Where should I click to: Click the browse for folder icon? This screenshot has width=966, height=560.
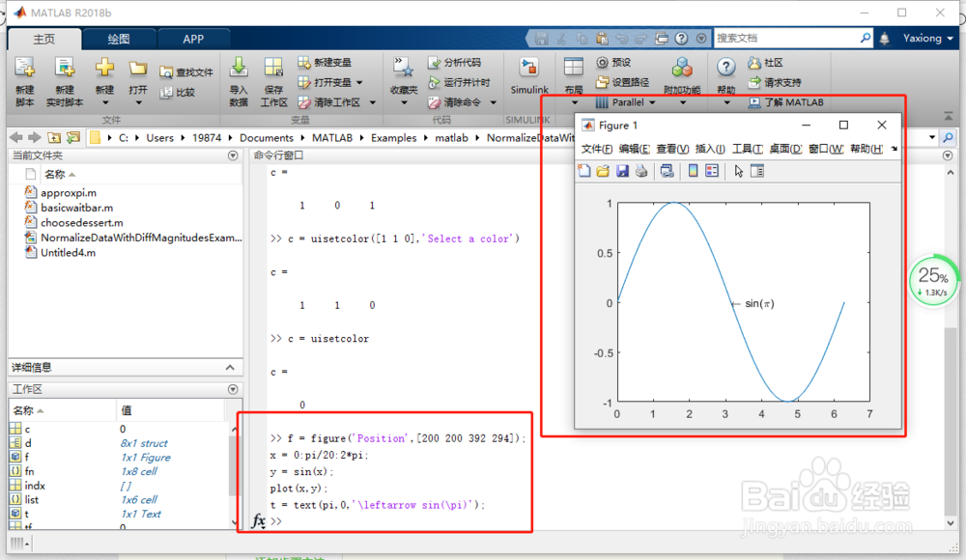pyautogui.click(x=73, y=137)
